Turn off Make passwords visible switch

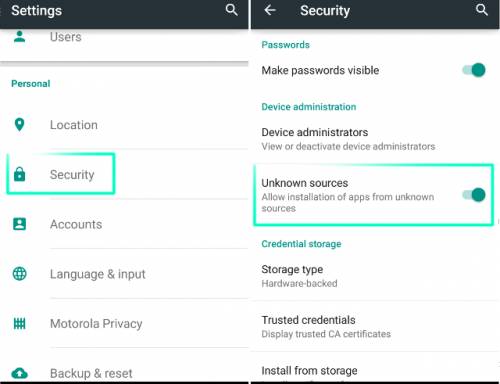[474, 70]
